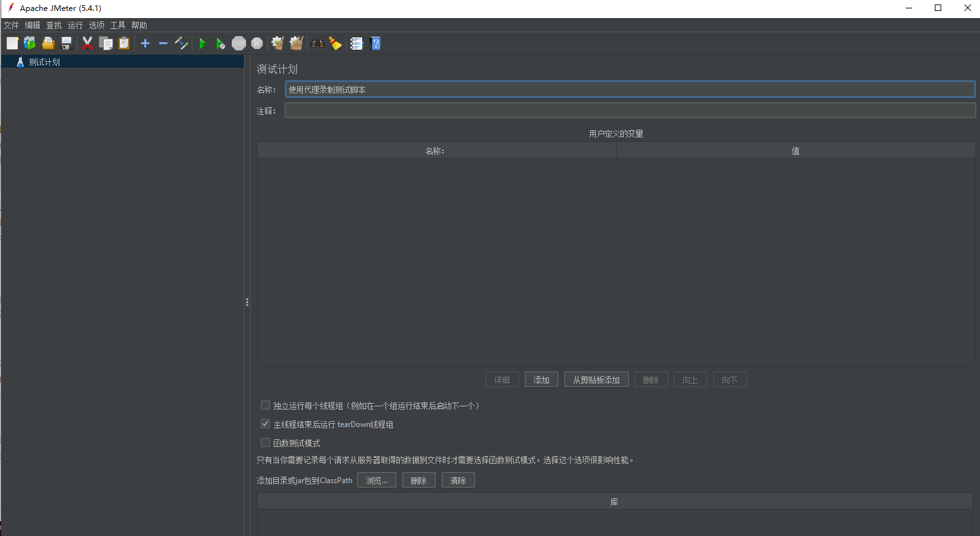Viewport: 980px width, 536px height.
Task: Open the Templates icon in toolbar
Action: tap(30, 43)
